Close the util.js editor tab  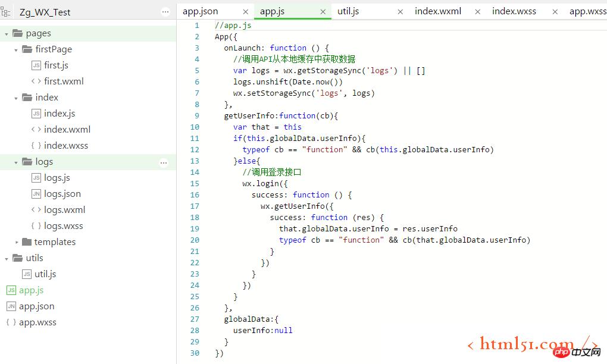pyautogui.click(x=401, y=11)
